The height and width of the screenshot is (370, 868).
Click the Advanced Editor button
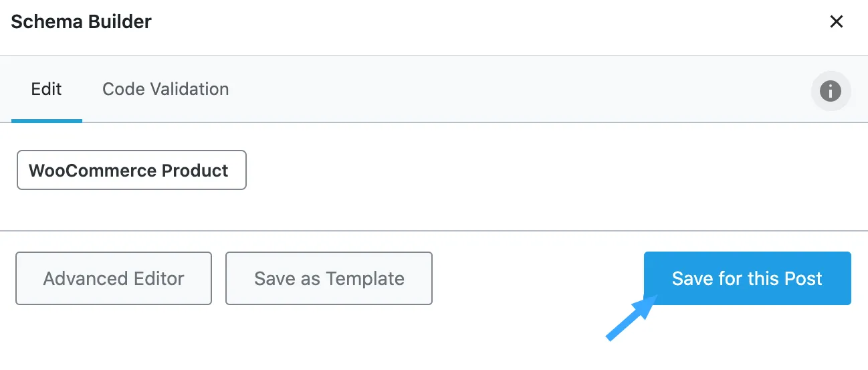[x=114, y=278]
